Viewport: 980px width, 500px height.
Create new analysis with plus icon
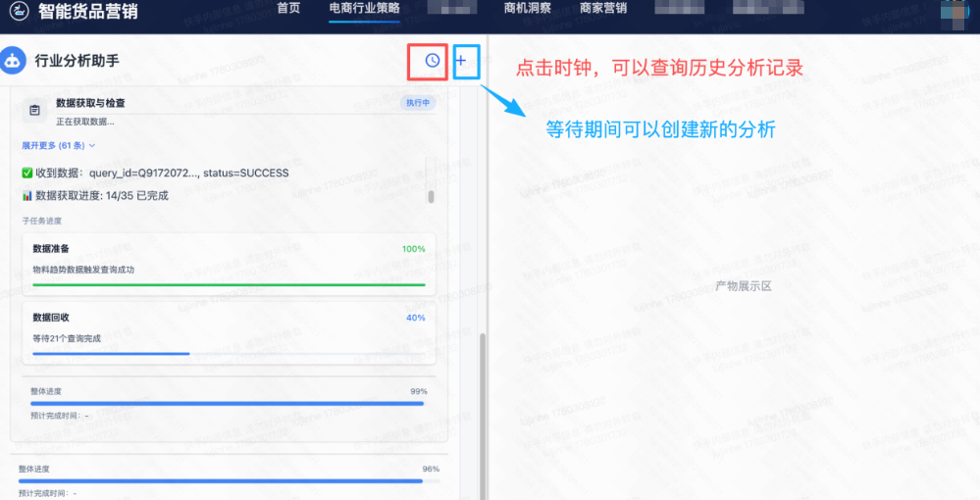[x=461, y=61]
